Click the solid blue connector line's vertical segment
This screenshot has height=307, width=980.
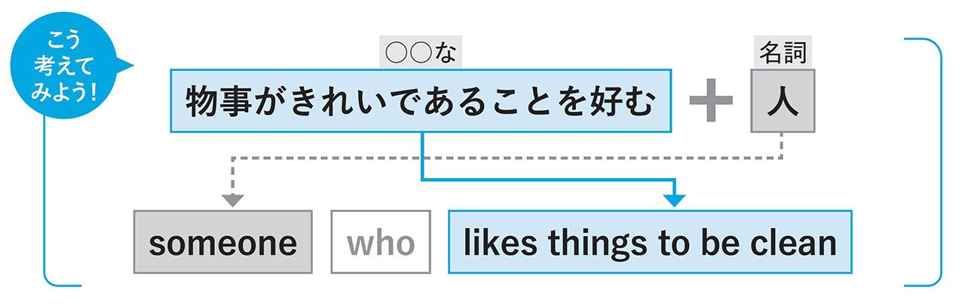click(x=422, y=156)
